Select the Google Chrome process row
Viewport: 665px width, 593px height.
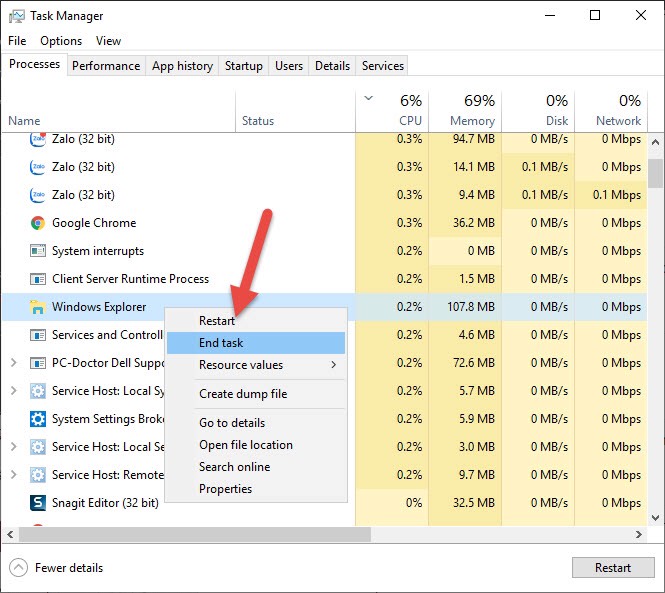[324, 223]
